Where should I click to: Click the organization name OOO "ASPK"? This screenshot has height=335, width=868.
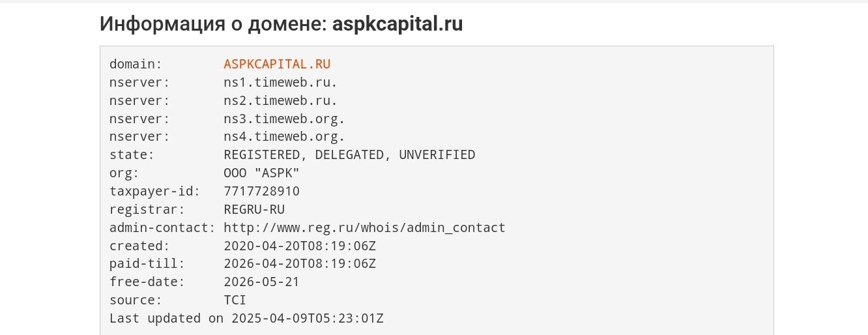tap(261, 173)
